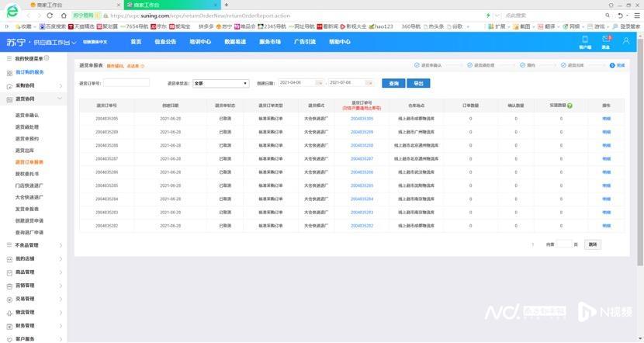Click the 退货订单号 input field
The image size is (644, 343).
coord(126,82)
